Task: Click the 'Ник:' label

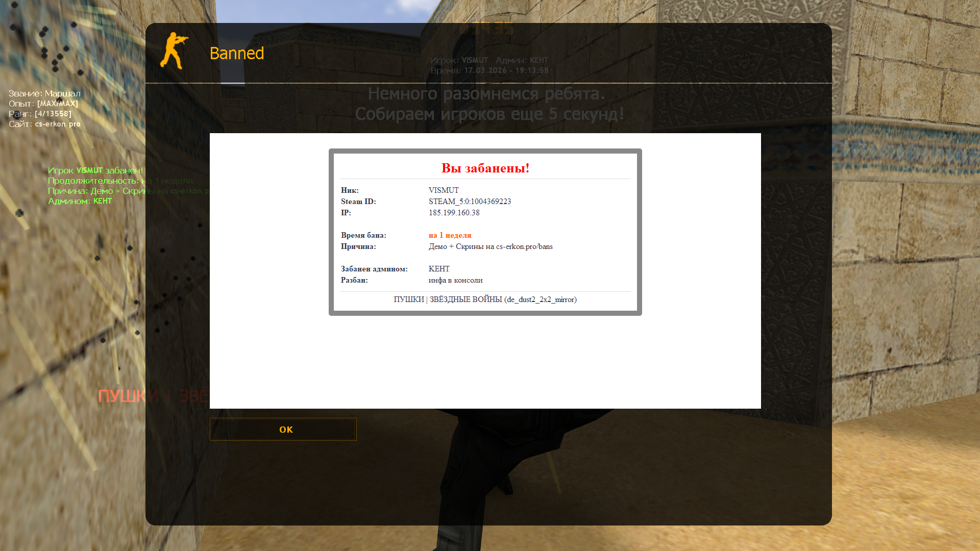Action: tap(350, 190)
